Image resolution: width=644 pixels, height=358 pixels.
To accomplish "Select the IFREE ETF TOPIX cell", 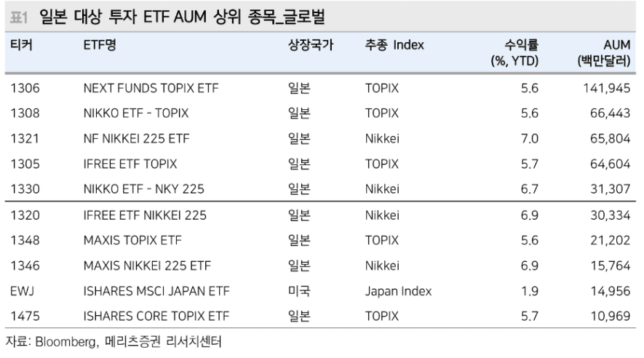I will pos(130,164).
